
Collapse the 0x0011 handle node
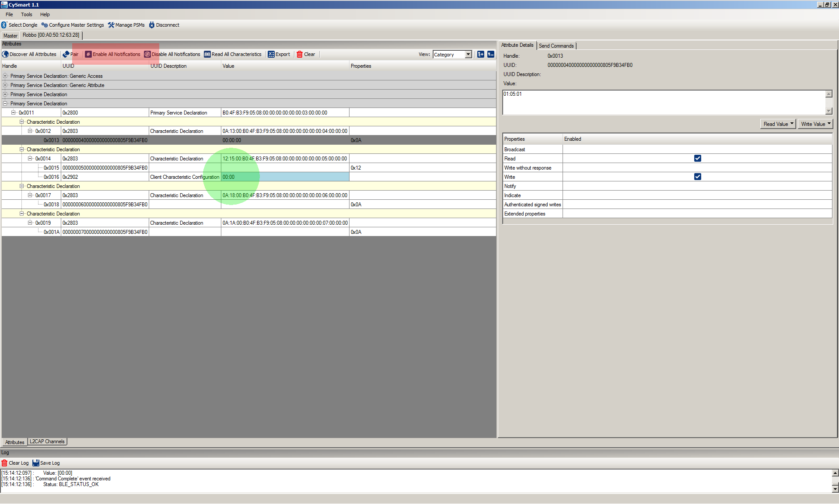[x=14, y=112]
